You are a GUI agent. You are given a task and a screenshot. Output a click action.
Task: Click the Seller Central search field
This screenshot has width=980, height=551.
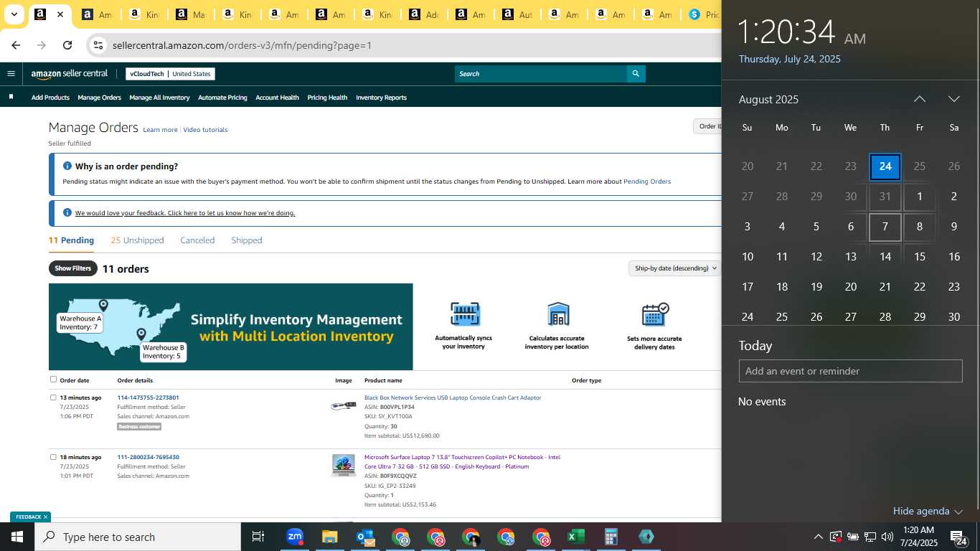coord(541,73)
